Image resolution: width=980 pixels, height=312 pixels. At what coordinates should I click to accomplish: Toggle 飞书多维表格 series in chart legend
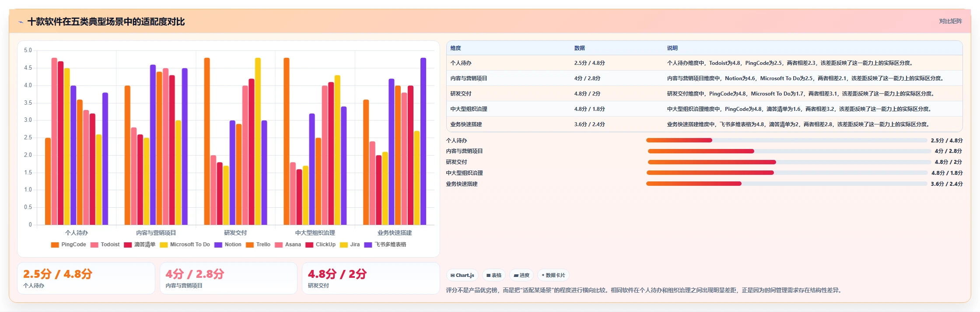385,245
